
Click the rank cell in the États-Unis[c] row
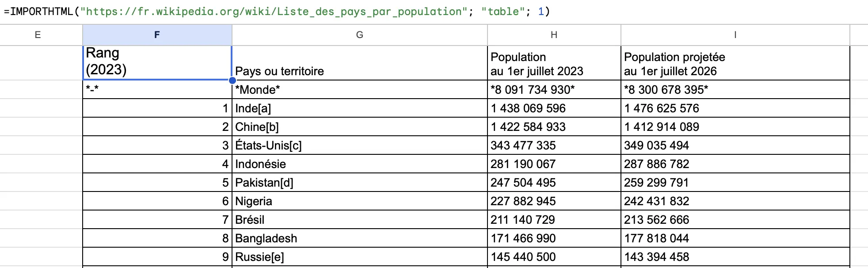coord(157,145)
